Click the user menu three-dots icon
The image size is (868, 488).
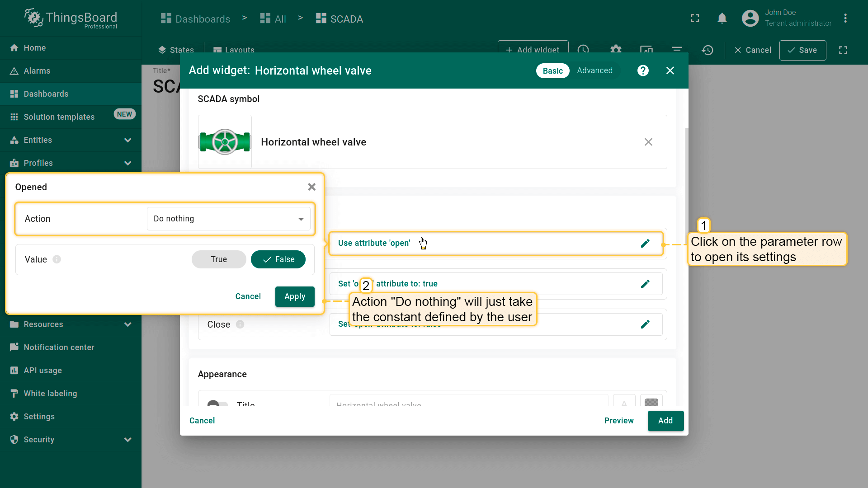845,19
